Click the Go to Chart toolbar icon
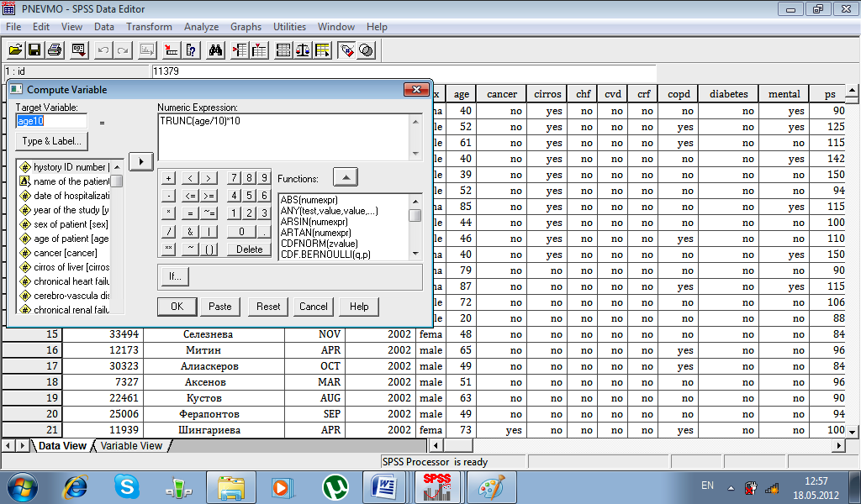This screenshot has height=504, width=861. click(147, 50)
